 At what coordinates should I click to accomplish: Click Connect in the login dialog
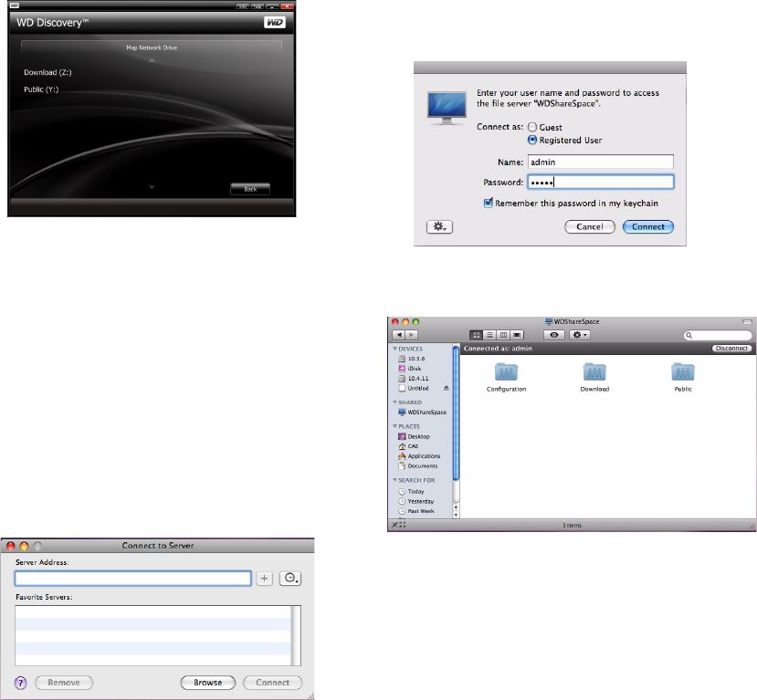tap(648, 226)
